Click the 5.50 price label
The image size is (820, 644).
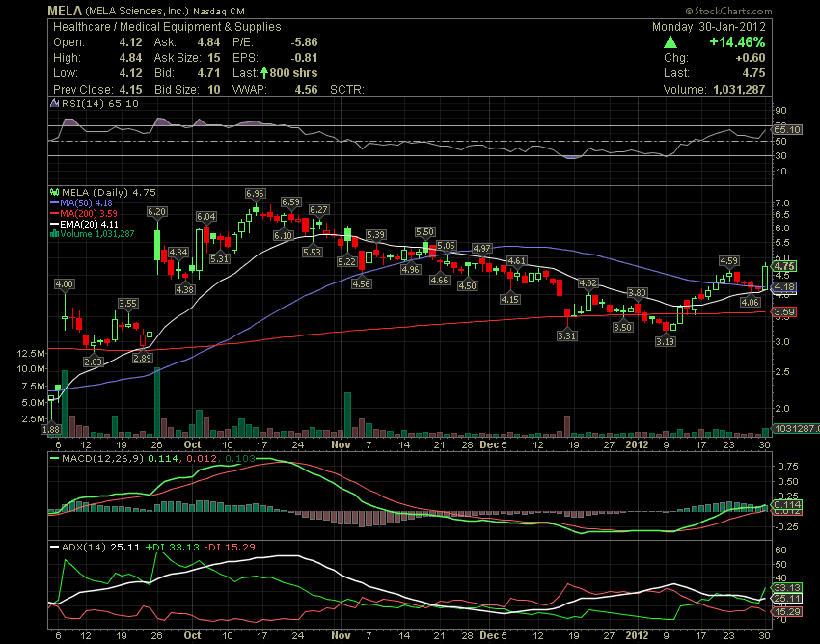pyautogui.click(x=424, y=232)
